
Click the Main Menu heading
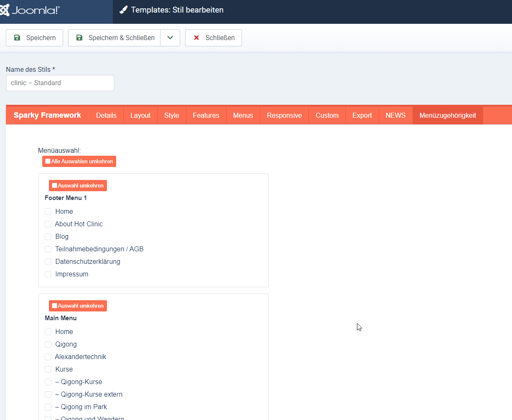[61, 318]
